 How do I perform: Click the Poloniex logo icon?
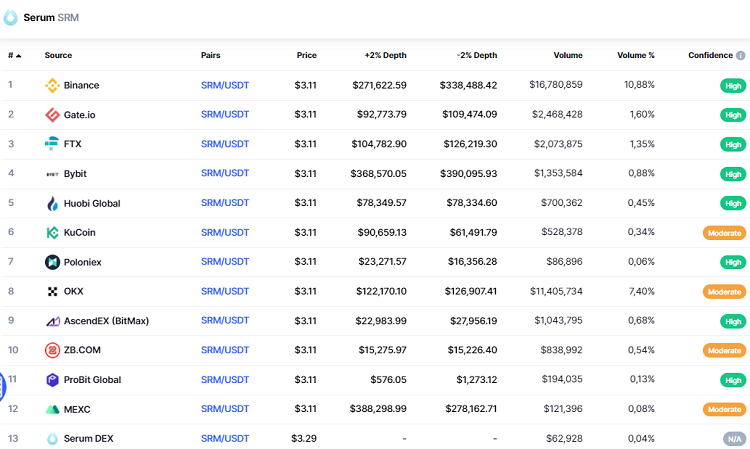(53, 262)
